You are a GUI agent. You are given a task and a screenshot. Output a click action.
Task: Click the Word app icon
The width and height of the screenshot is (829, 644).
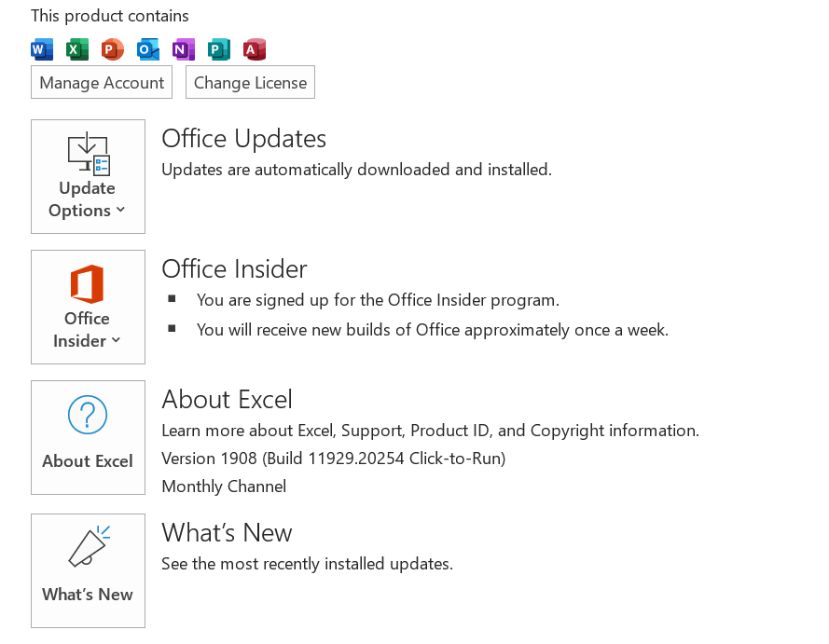pos(42,49)
